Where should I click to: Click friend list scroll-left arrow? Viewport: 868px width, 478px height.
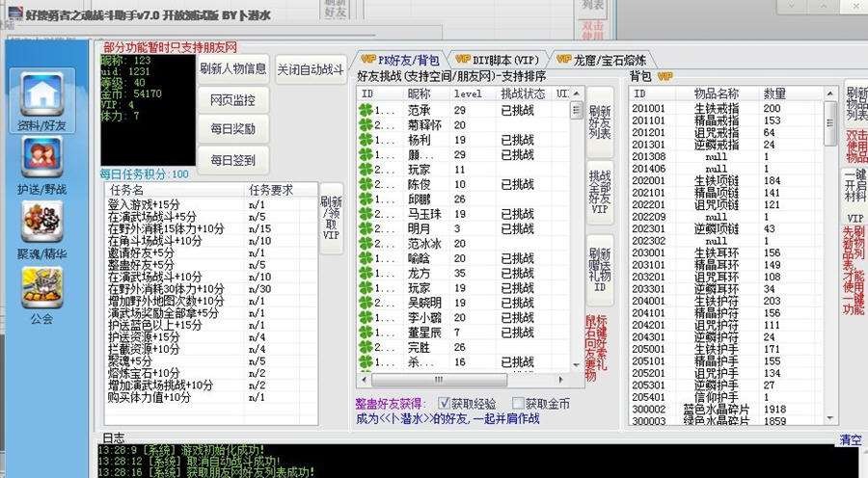pyautogui.click(x=364, y=380)
